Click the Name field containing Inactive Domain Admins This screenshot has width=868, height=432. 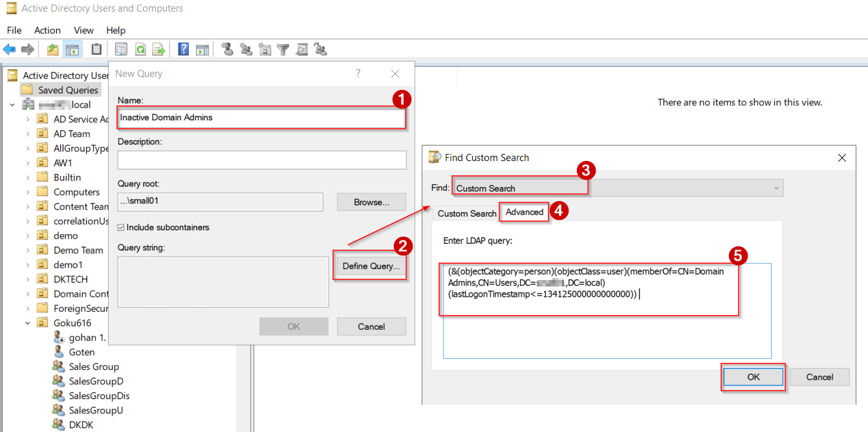[x=262, y=118]
